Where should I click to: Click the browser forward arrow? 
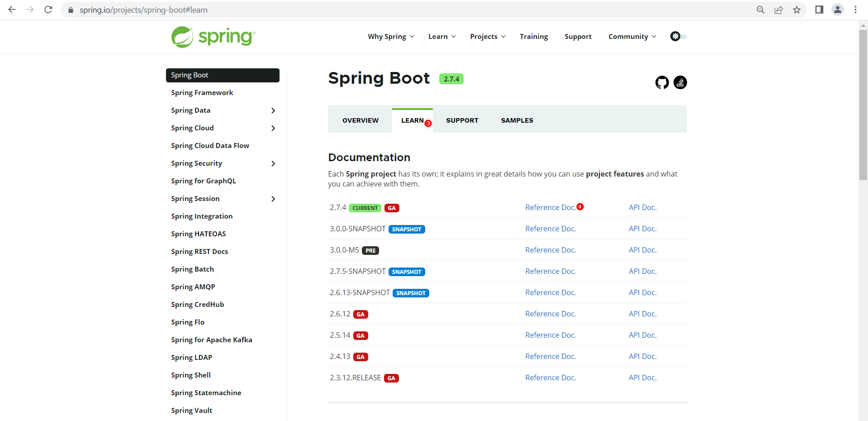point(30,10)
